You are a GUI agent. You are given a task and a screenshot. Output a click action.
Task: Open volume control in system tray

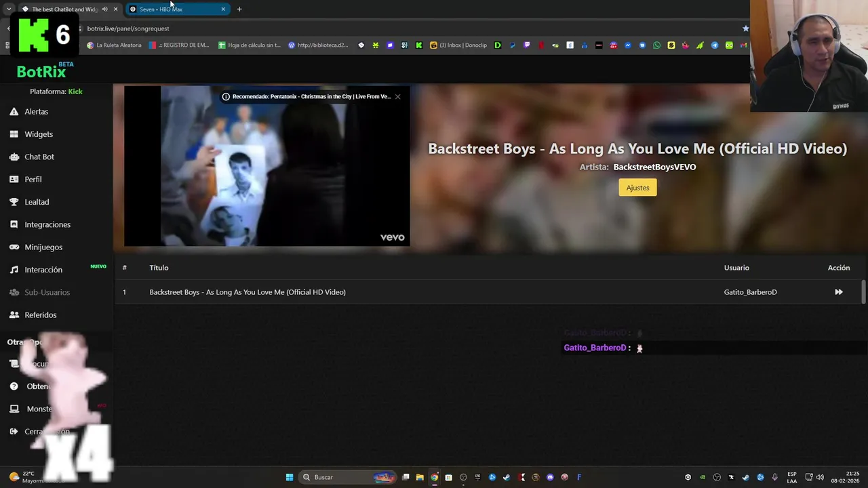coord(820,477)
